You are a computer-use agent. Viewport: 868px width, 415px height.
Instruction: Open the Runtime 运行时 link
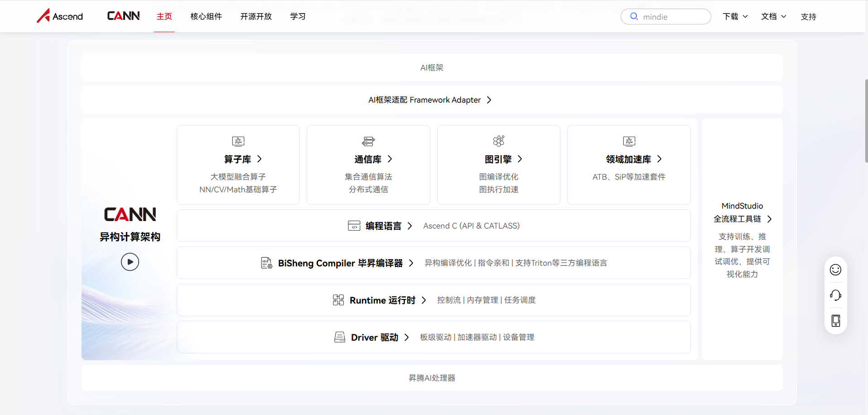382,300
